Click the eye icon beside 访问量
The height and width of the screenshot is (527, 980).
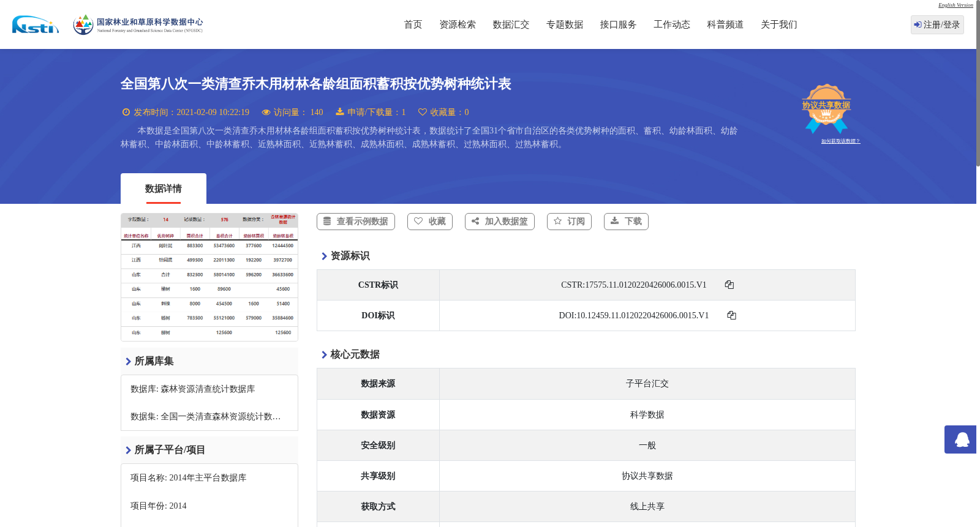266,112
